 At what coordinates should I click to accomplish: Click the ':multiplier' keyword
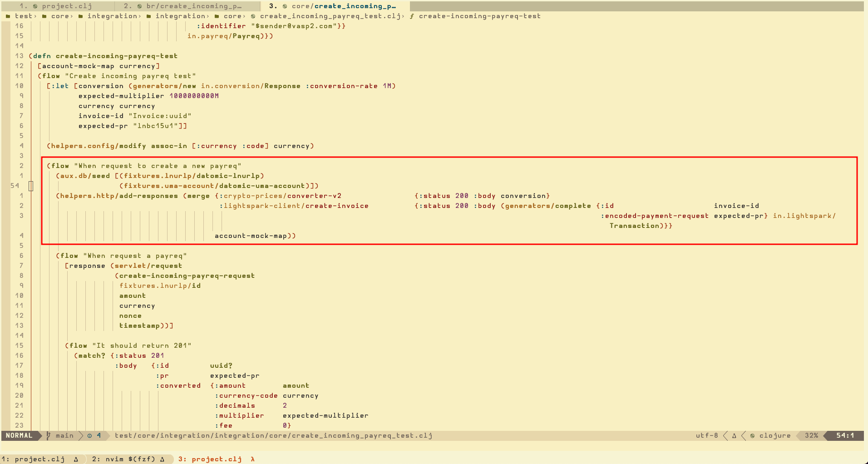click(239, 416)
